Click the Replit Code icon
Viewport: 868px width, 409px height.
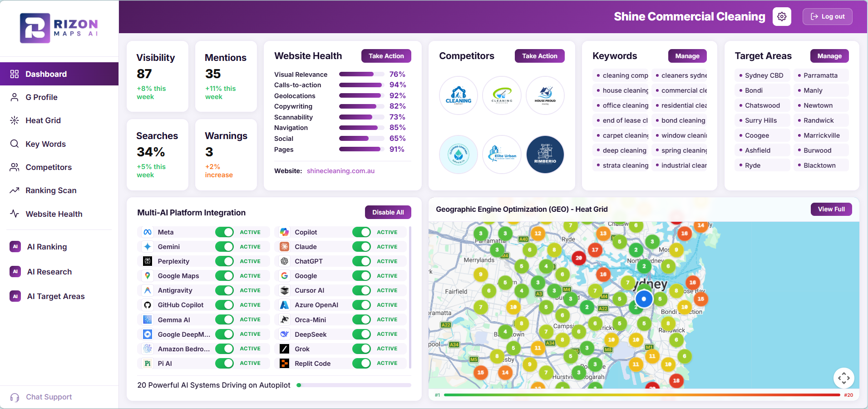(x=285, y=364)
